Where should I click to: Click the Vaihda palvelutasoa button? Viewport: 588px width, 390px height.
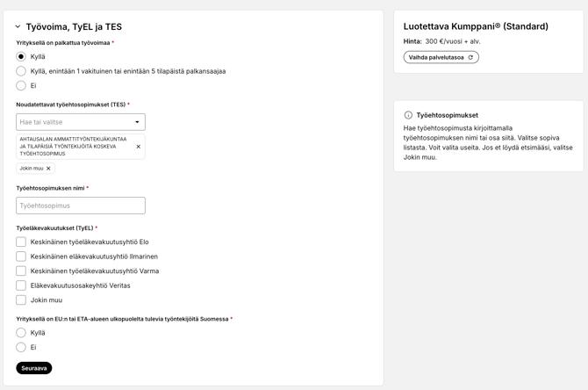point(441,57)
